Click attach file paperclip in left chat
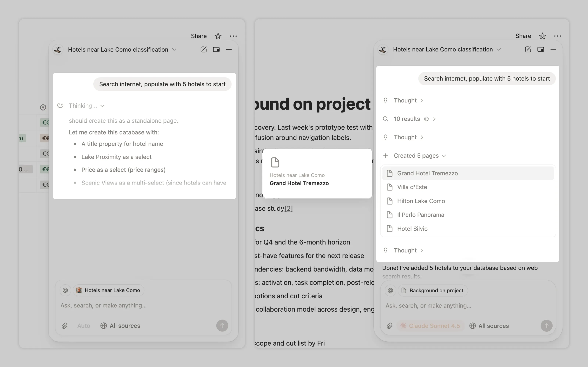The width and height of the screenshot is (588, 367). pos(64,326)
